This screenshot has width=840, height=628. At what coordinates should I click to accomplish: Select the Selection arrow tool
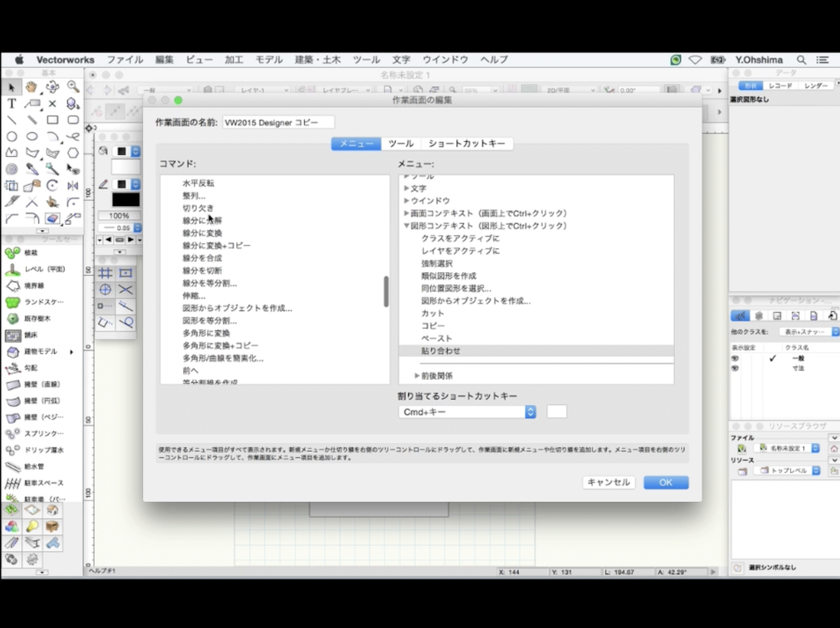click(12, 87)
